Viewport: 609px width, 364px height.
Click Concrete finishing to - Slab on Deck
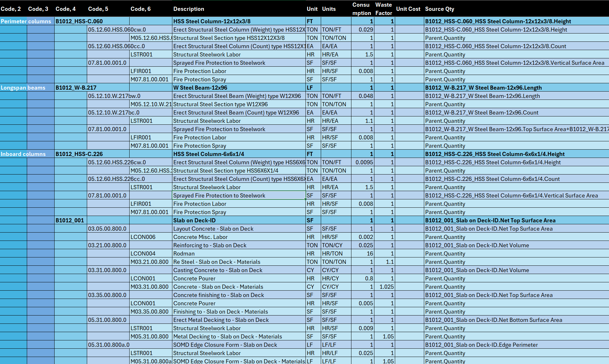tap(239, 295)
